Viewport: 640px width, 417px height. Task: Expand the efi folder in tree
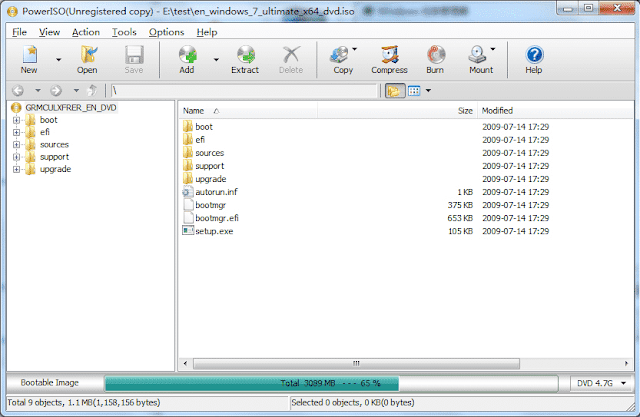click(x=16, y=132)
